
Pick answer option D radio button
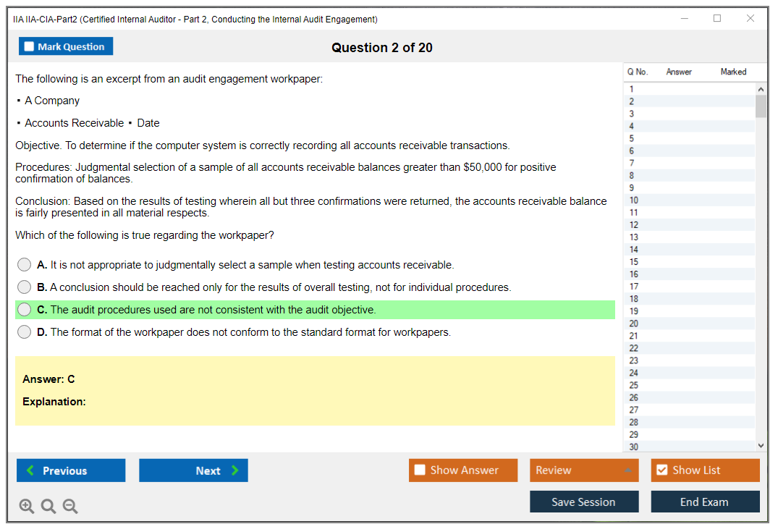point(25,332)
